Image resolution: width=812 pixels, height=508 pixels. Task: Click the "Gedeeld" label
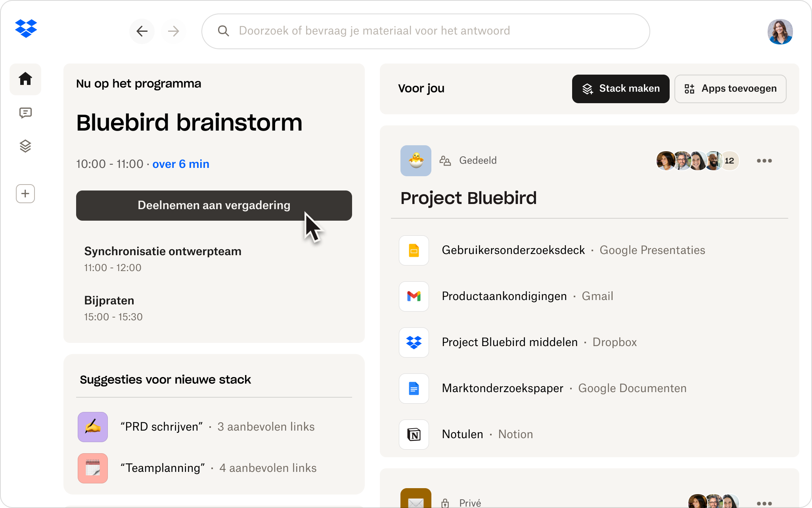click(x=478, y=160)
